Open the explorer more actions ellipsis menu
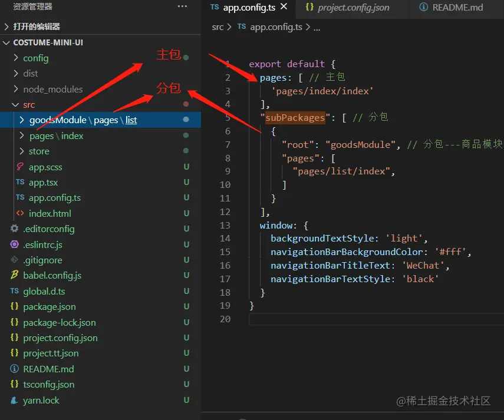 pyautogui.click(x=182, y=6)
